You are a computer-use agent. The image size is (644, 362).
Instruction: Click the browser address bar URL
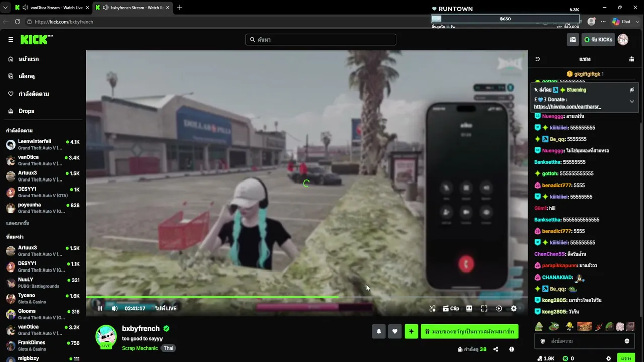(x=64, y=22)
